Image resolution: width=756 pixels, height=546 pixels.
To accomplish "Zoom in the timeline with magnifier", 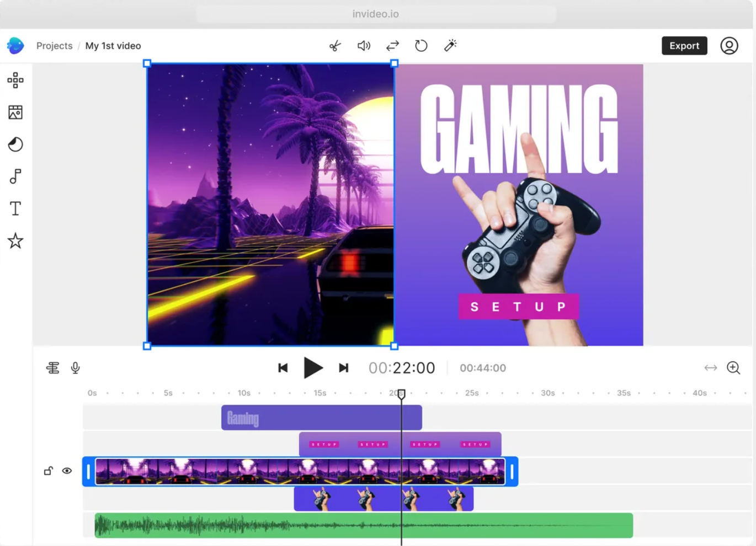I will (733, 368).
